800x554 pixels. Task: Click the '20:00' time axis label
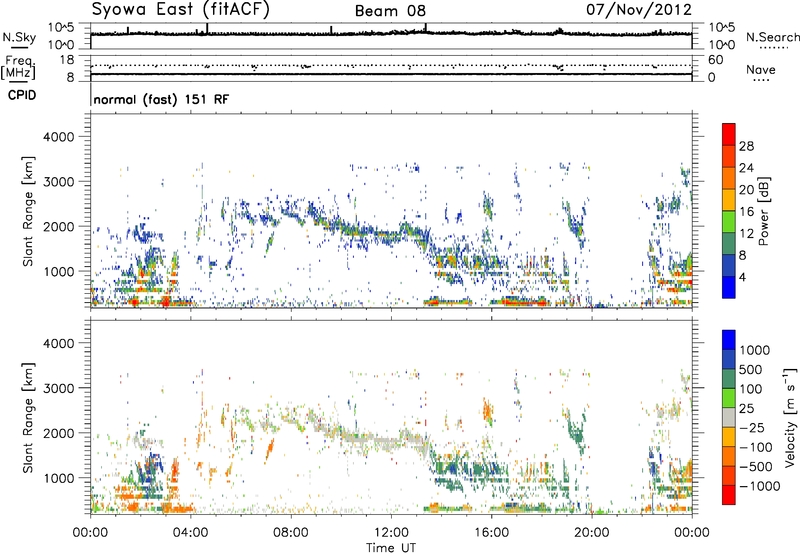tap(592, 532)
